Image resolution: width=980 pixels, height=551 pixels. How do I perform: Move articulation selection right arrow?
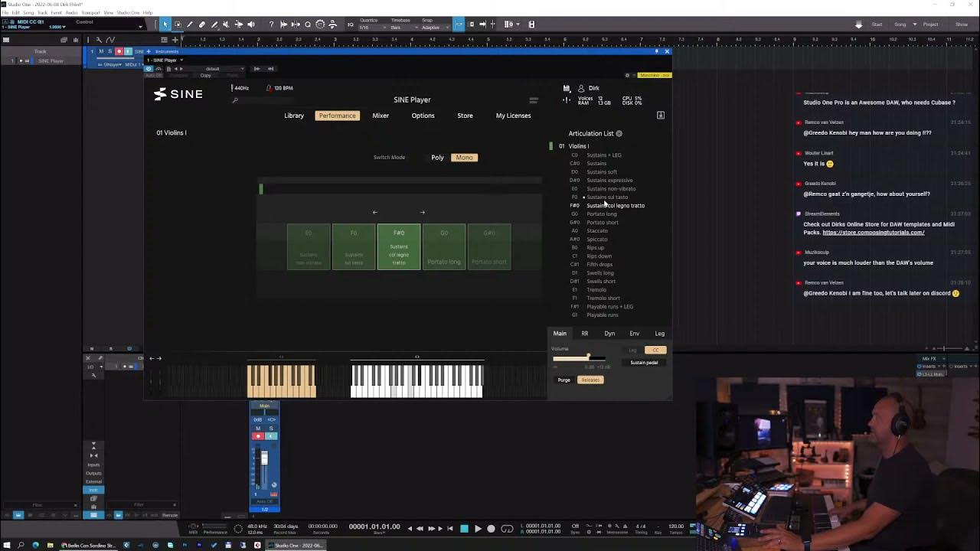pos(422,213)
